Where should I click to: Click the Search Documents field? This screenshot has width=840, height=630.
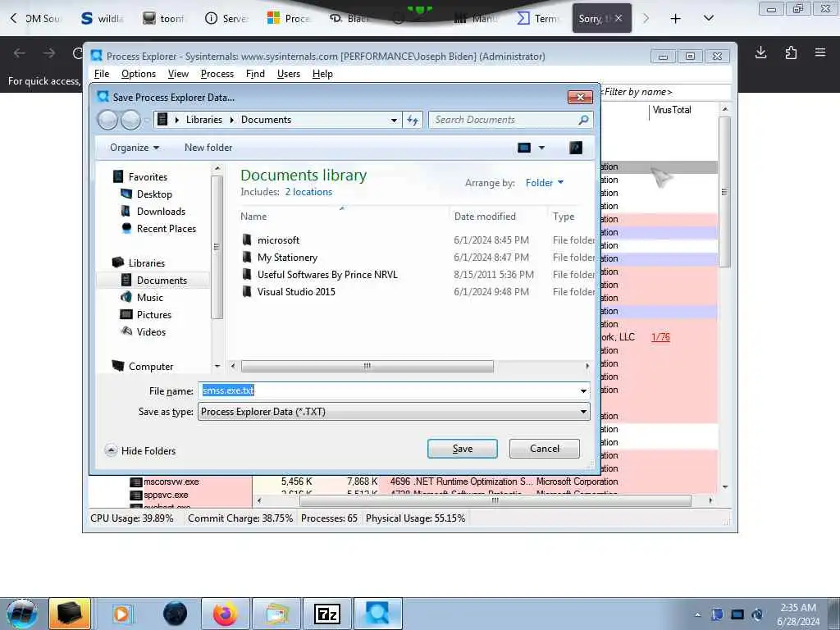click(x=510, y=120)
